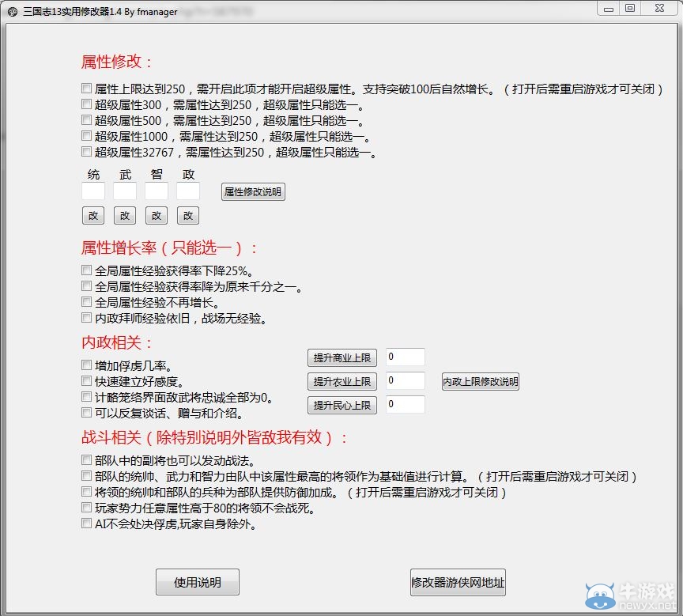Check the 增加俘虏几率 box

(86, 365)
